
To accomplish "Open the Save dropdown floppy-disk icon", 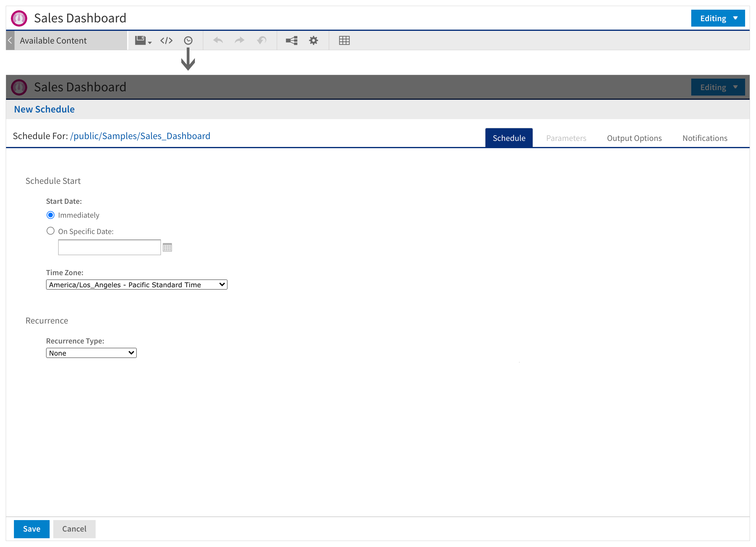I will tap(143, 40).
